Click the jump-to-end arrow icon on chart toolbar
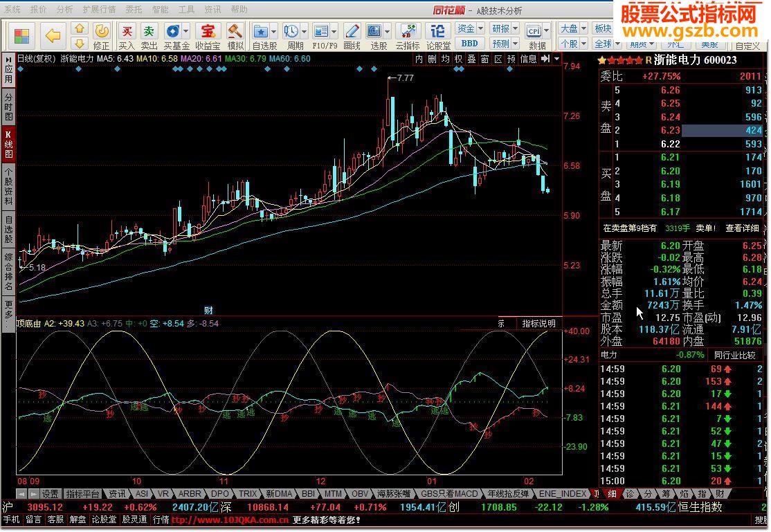Screen dimensions: 771x532 pos(545,59)
